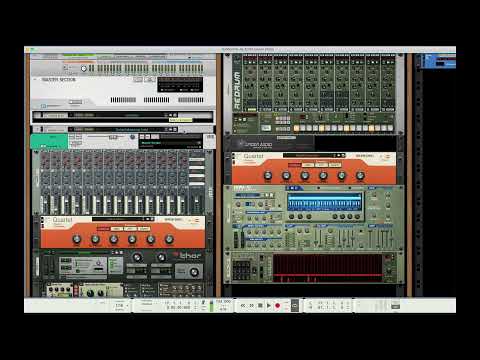This screenshot has width=480, height=360.
Task: Toggle Redrum step 1 button
Action: (296, 128)
